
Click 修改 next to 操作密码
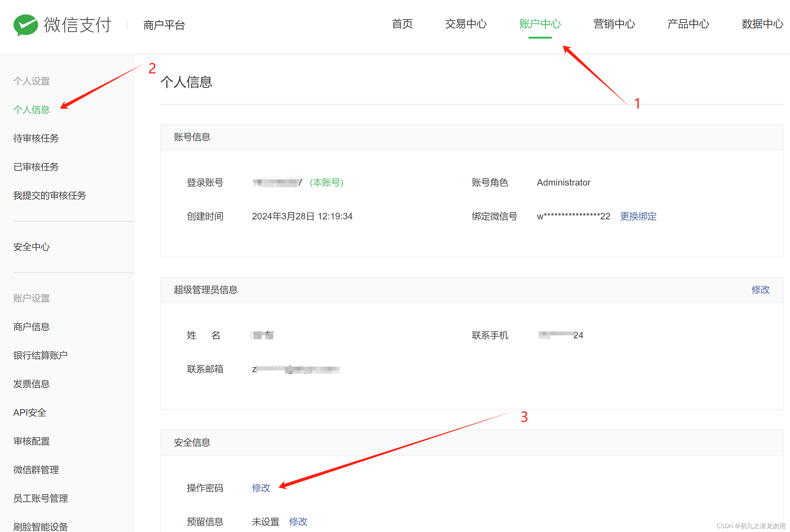(x=261, y=488)
